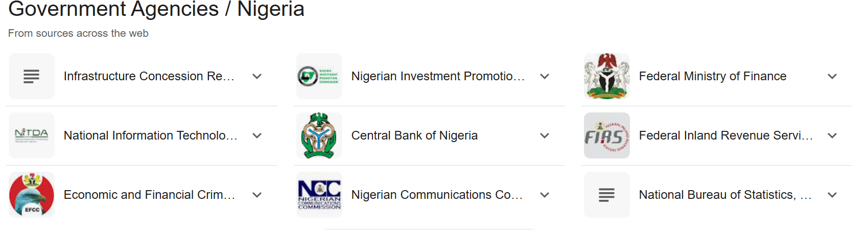Open the National Information Technolo… entry text
Viewport: 868px width, 230px height.
151,135
